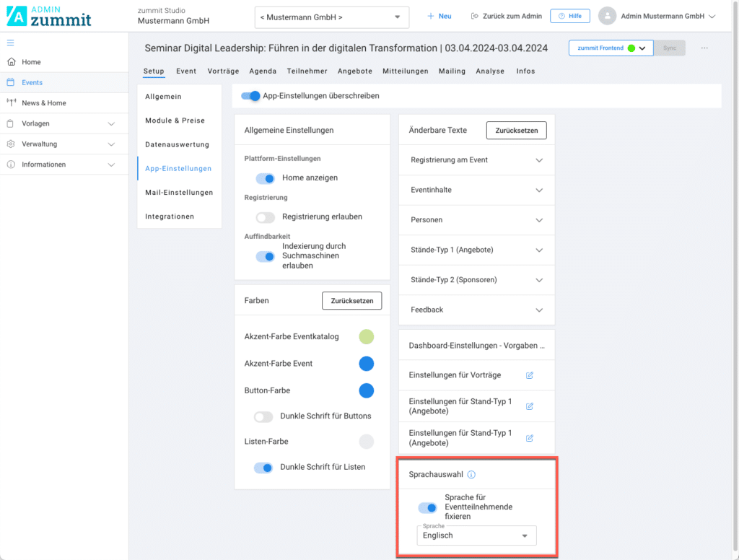Click the green Akzent-Farbe Eventkatalog swatch
This screenshot has width=739, height=560.
click(x=367, y=336)
